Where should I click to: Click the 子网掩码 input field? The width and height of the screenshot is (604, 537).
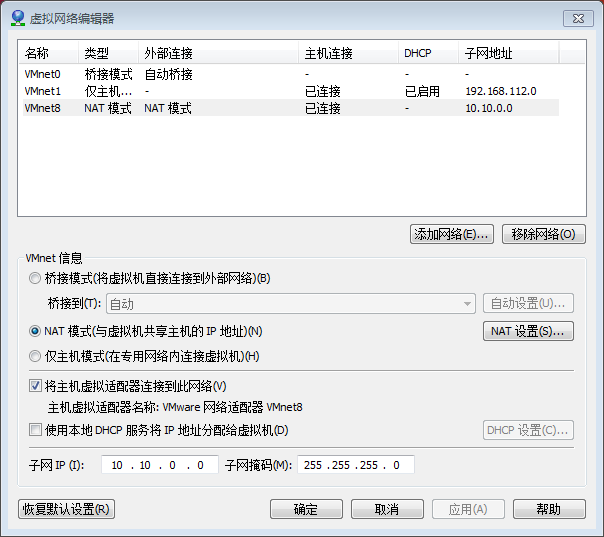click(356, 465)
